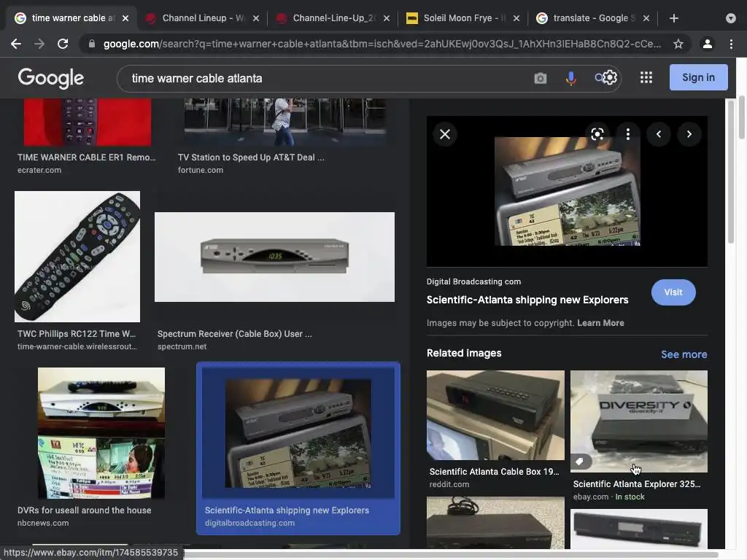Viewport: 747px width, 560px height.
Task: Open the Scientific Atlanta Explorer ebay related image
Action: coord(639,421)
